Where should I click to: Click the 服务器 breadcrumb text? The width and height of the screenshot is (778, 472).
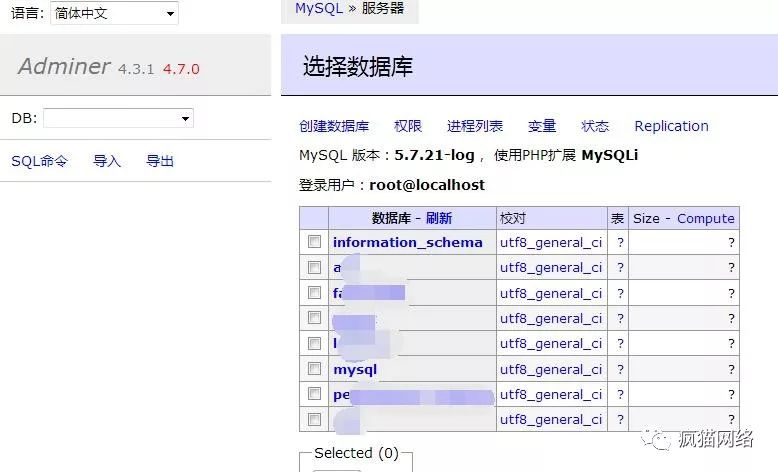[383, 8]
